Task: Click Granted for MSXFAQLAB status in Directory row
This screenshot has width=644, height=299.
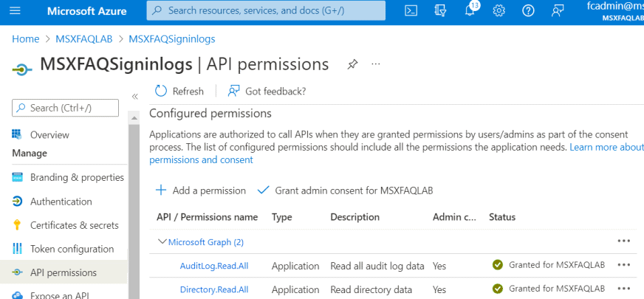Action: pos(557,289)
